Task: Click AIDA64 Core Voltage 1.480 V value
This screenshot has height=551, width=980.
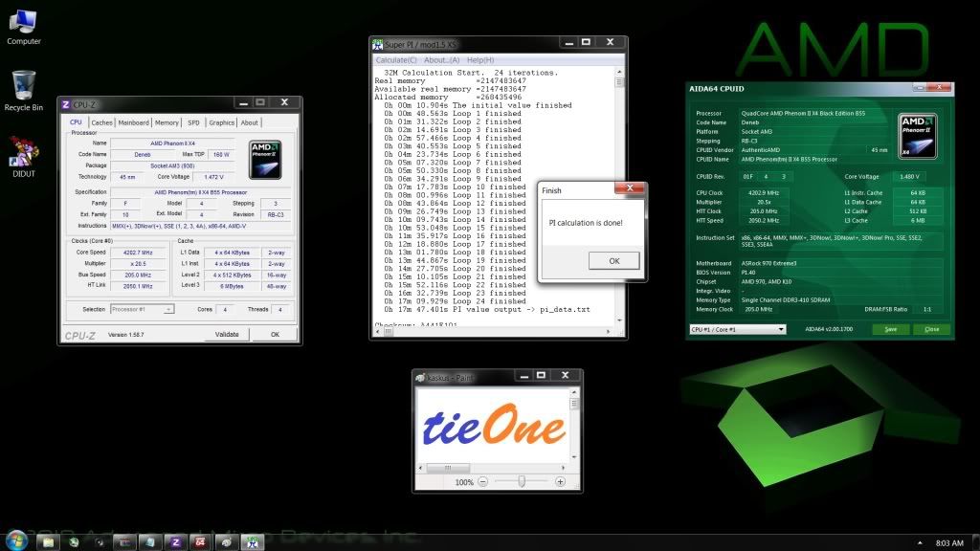Action: click(x=909, y=177)
